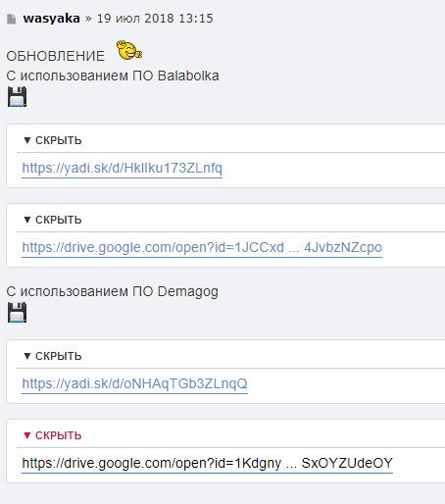Click blank area right of 4JvbzNZcpo link
The width and height of the screenshot is (445, 504).
pos(414,248)
